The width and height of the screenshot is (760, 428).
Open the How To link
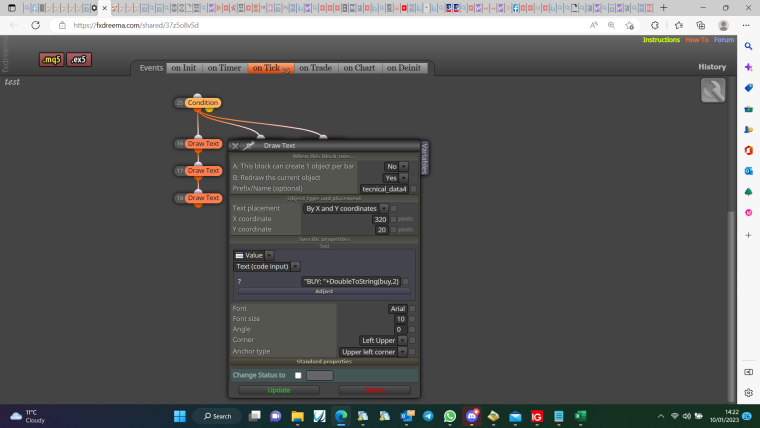pyautogui.click(x=697, y=40)
